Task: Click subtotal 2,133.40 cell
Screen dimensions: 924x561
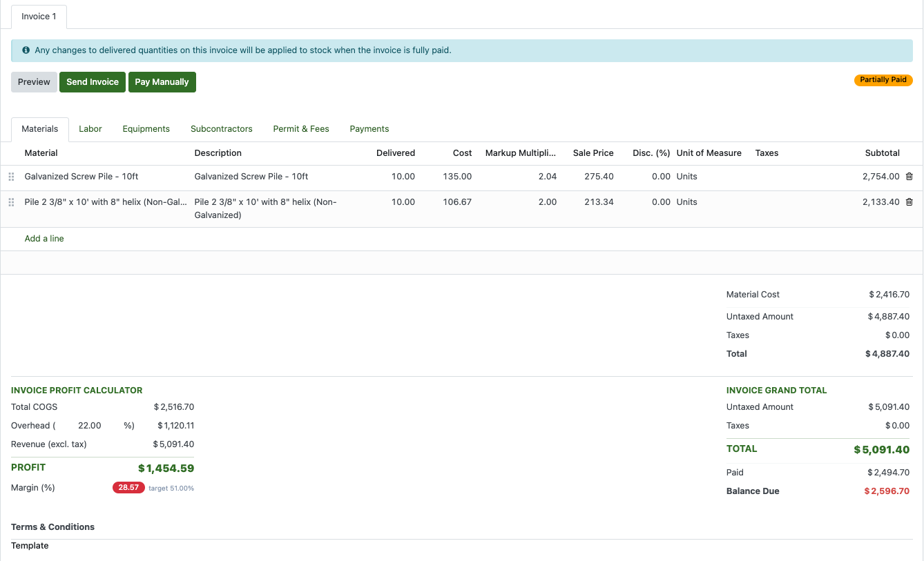Action: pyautogui.click(x=881, y=202)
